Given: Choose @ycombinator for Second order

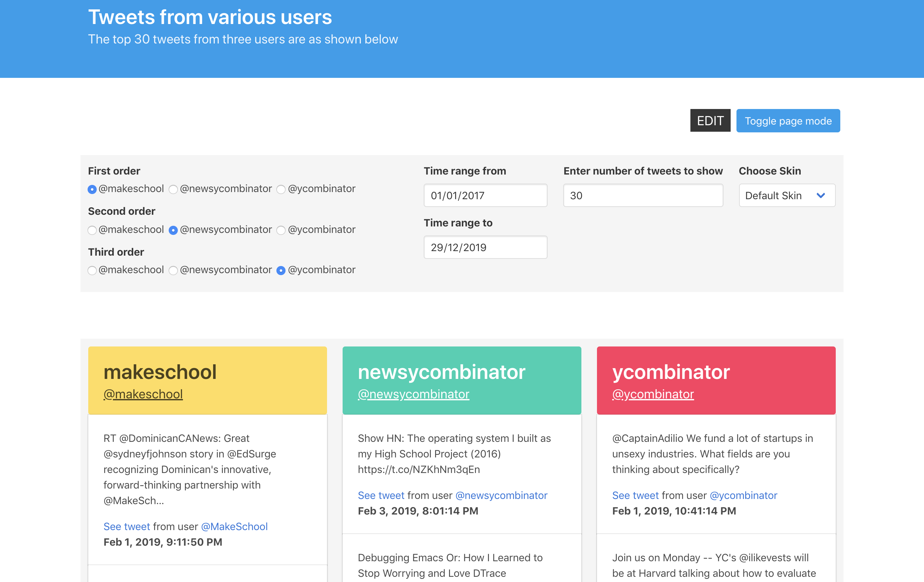Looking at the screenshot, I should 281,230.
